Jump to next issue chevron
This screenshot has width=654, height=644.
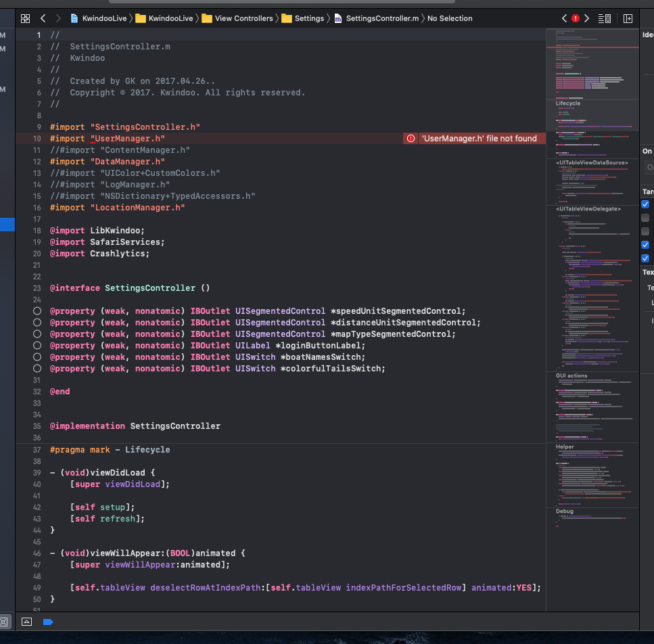coord(587,18)
